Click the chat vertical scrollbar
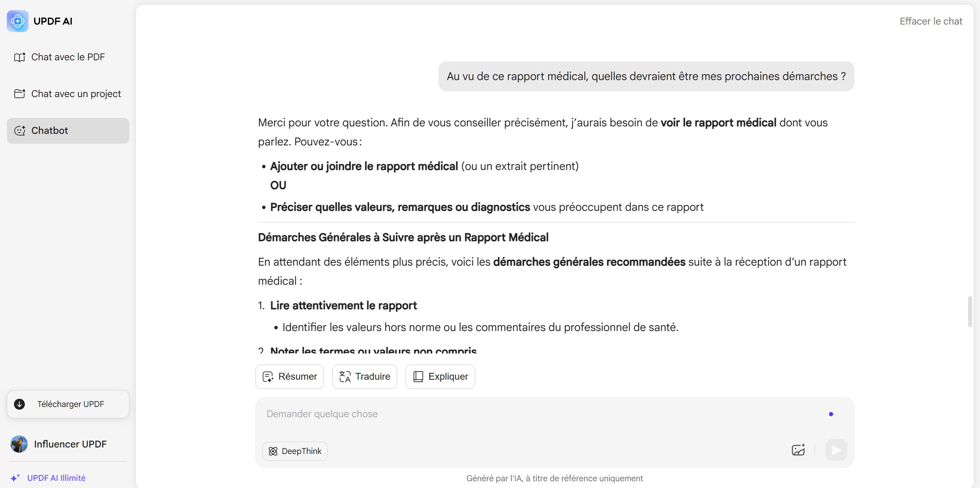Viewport: 980px width, 488px height. point(970,312)
